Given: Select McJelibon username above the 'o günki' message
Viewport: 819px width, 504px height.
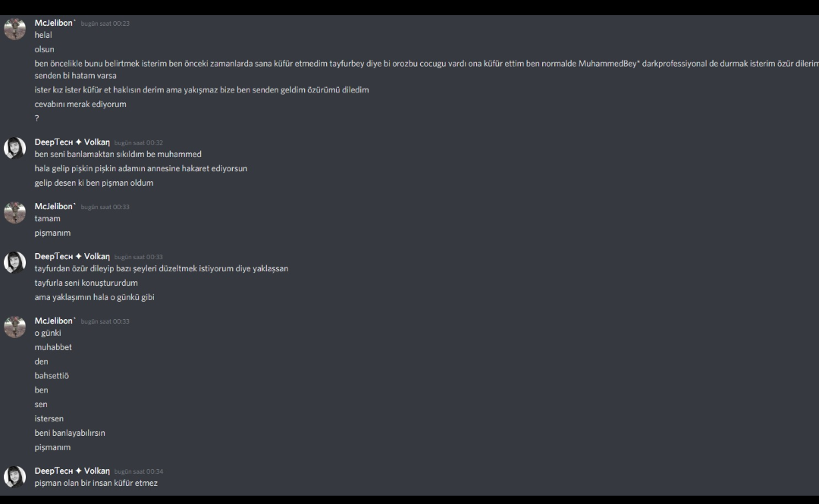Looking at the screenshot, I should 55,321.
